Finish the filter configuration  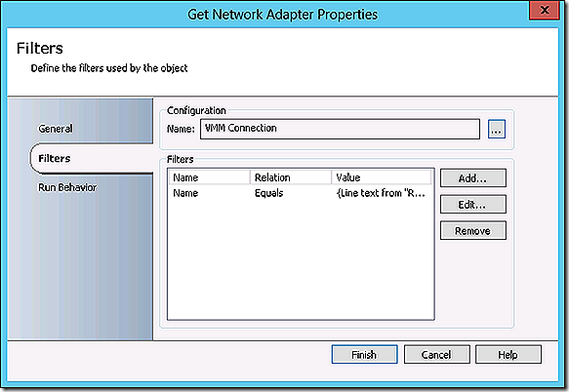pyautogui.click(x=364, y=354)
